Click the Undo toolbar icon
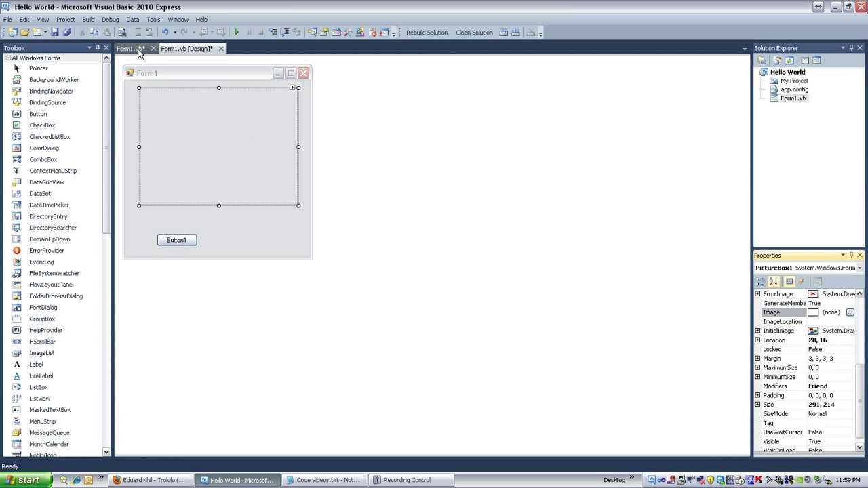868x488 pixels. pyautogui.click(x=167, y=32)
